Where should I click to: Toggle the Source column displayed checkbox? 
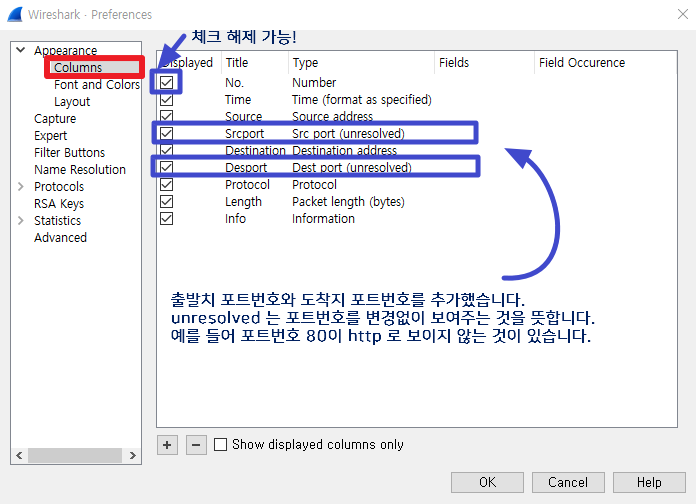166,116
